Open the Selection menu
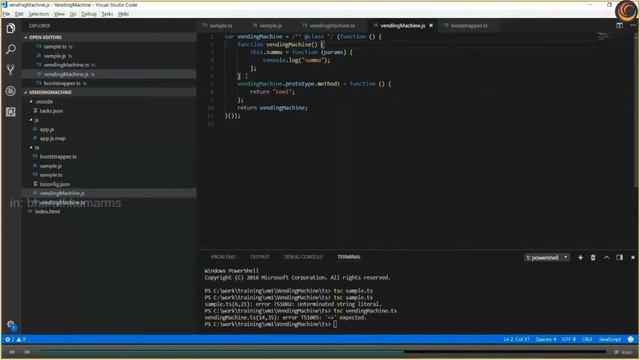This screenshot has height=360, width=640. pyautogui.click(x=39, y=14)
